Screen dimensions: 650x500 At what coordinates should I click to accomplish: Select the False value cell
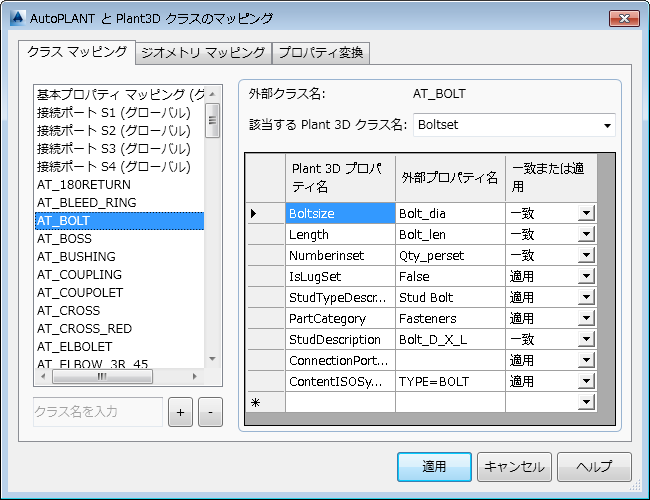pyautogui.click(x=450, y=277)
